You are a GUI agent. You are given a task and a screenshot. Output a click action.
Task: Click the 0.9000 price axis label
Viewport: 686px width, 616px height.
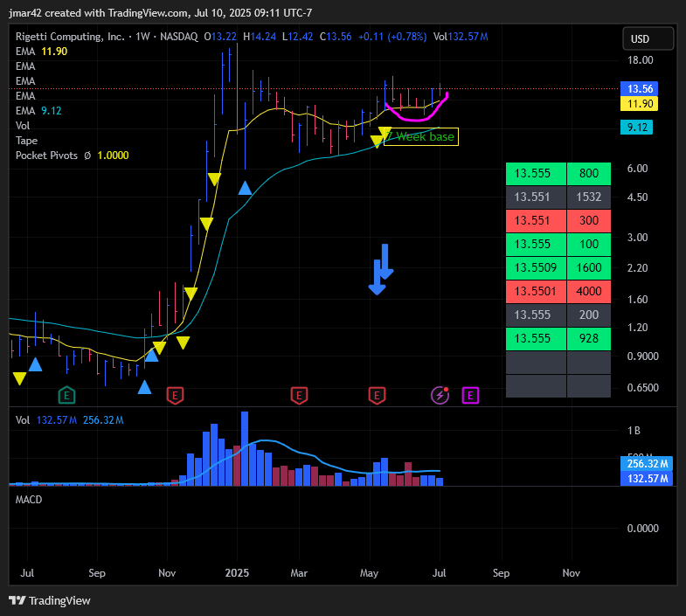click(x=642, y=356)
